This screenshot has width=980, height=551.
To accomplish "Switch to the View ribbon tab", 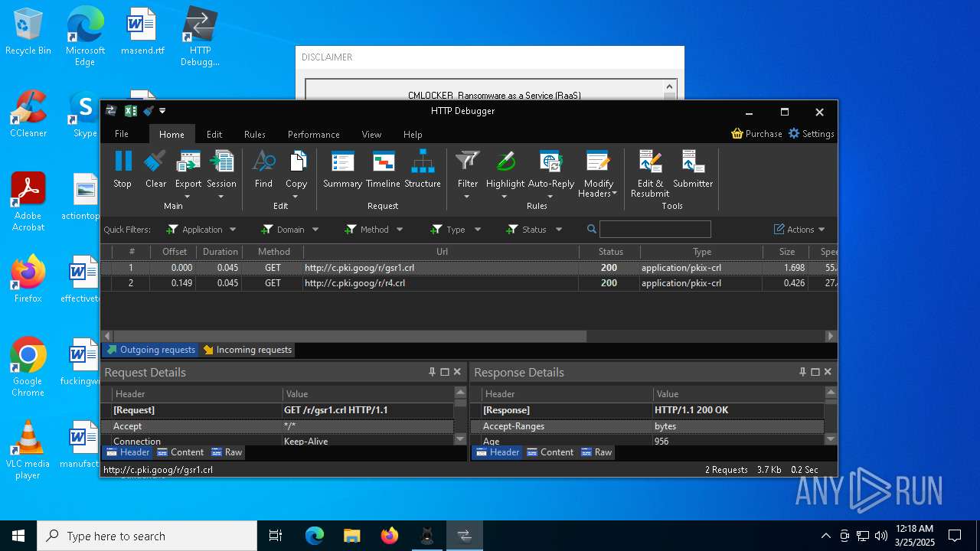I will tap(371, 134).
